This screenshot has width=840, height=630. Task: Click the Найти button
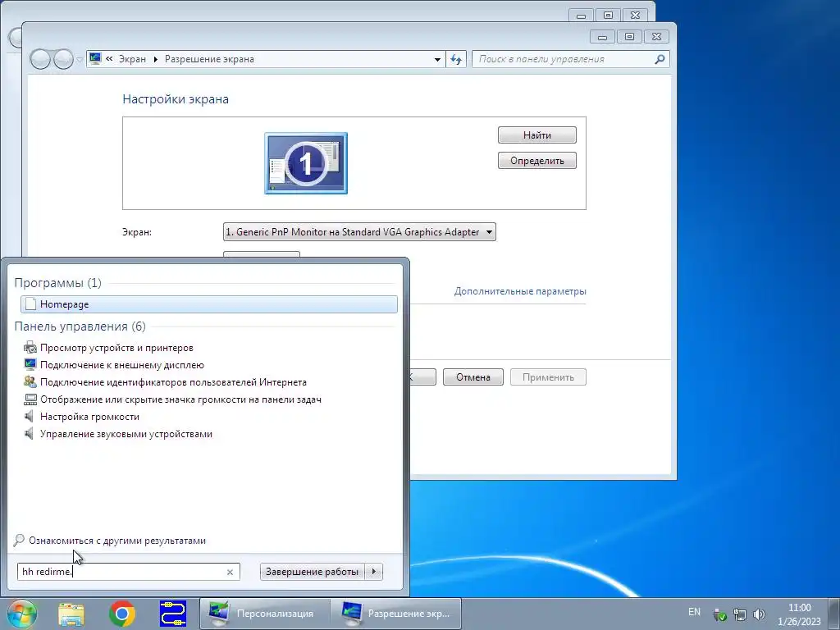coord(537,135)
